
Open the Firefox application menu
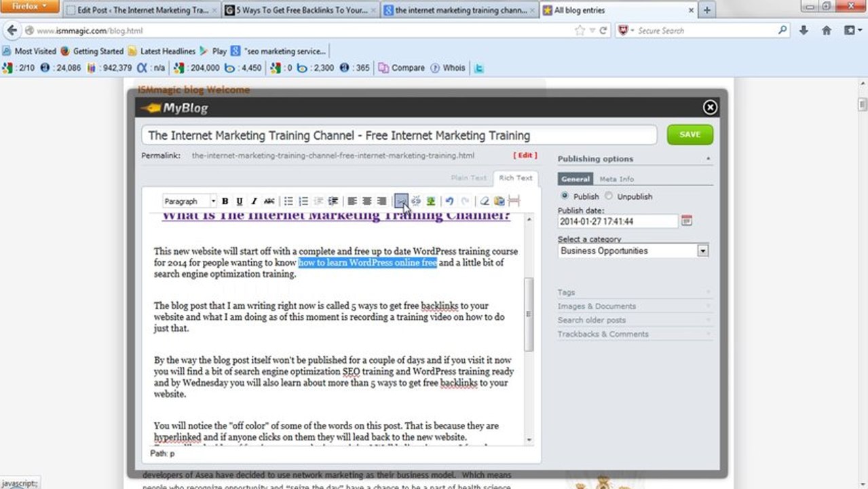coord(30,6)
